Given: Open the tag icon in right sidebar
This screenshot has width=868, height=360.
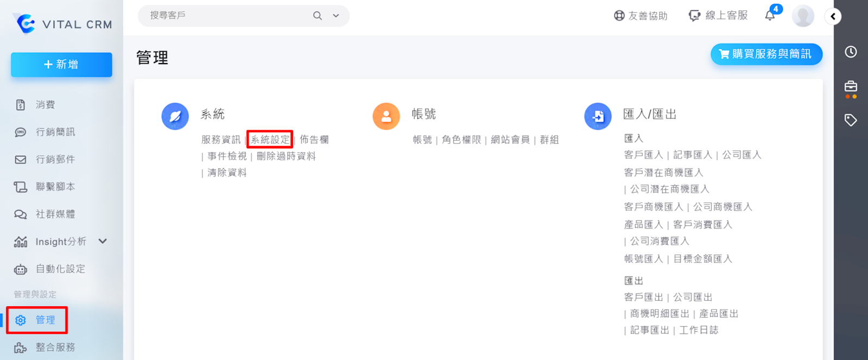Looking at the screenshot, I should pyautogui.click(x=851, y=120).
